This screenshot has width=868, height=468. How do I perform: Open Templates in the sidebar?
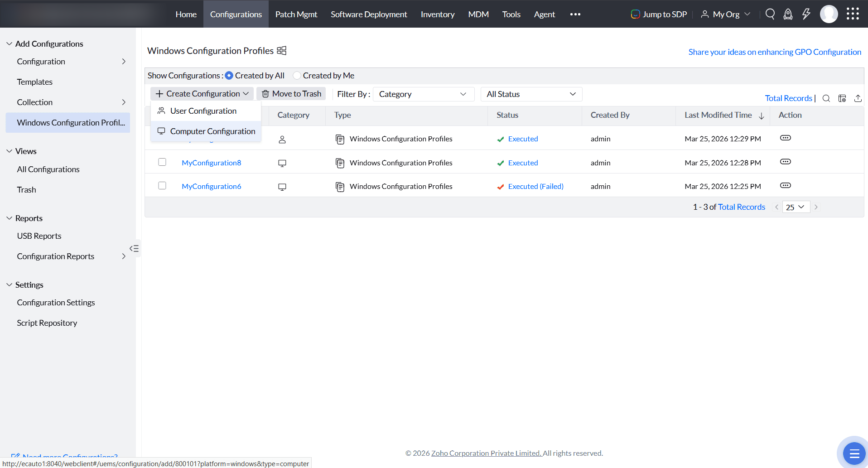[x=35, y=82]
